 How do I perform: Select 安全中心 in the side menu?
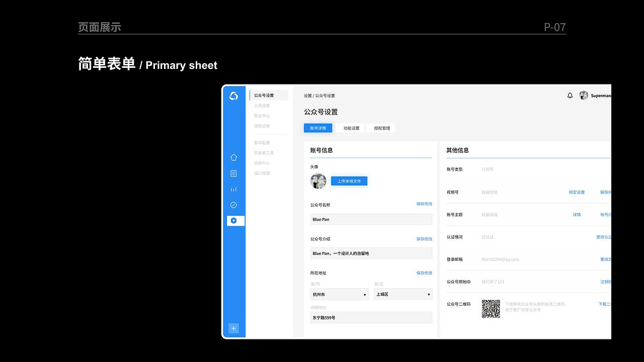(262, 116)
